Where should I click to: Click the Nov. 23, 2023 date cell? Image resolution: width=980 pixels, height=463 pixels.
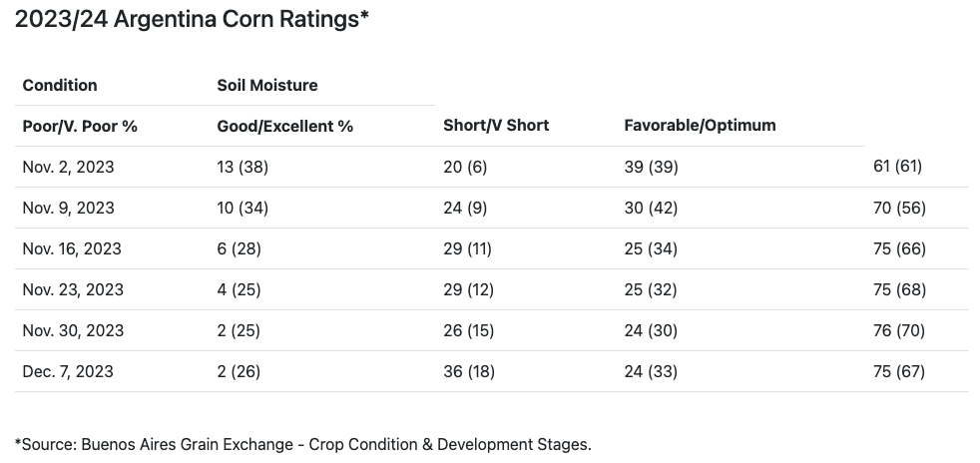tap(73, 289)
